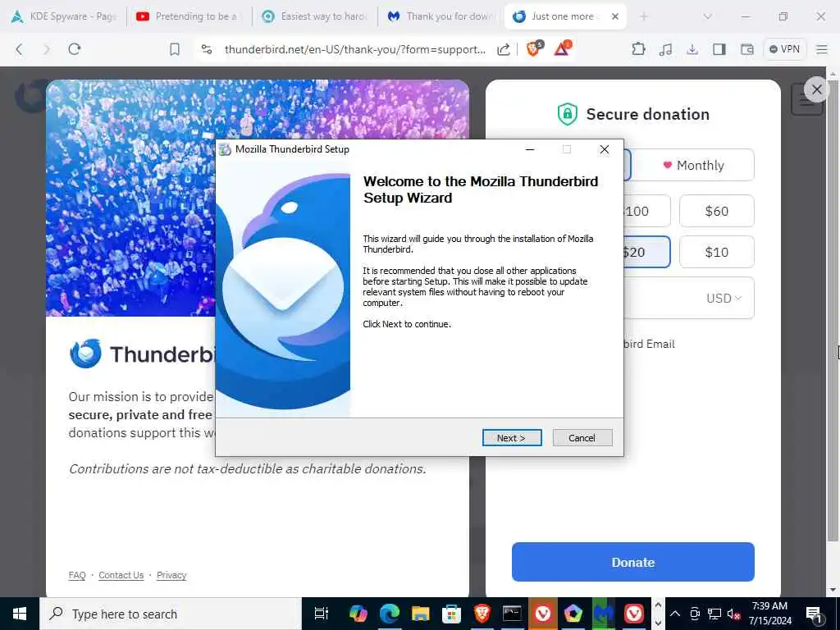Open Brave Shields lion icon
The width and height of the screenshot is (840, 630).
click(534, 48)
